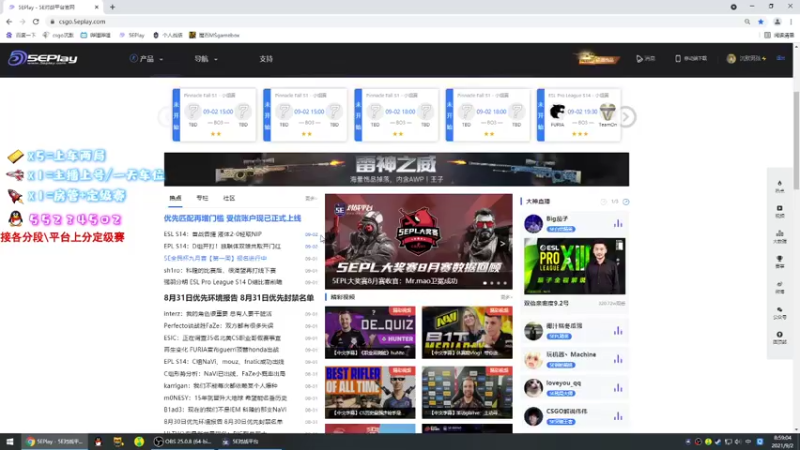Play the Best Rifler Of All Time video
800x450 pixels.
370,392
